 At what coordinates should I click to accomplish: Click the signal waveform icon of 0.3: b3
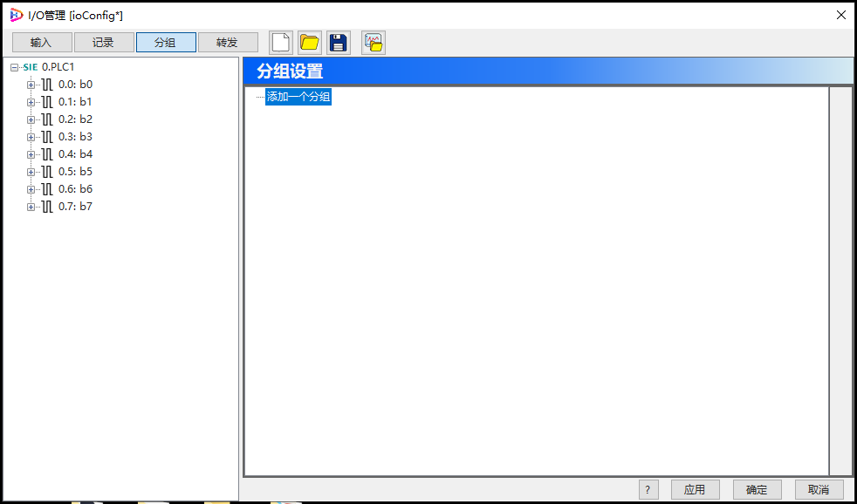coord(47,137)
